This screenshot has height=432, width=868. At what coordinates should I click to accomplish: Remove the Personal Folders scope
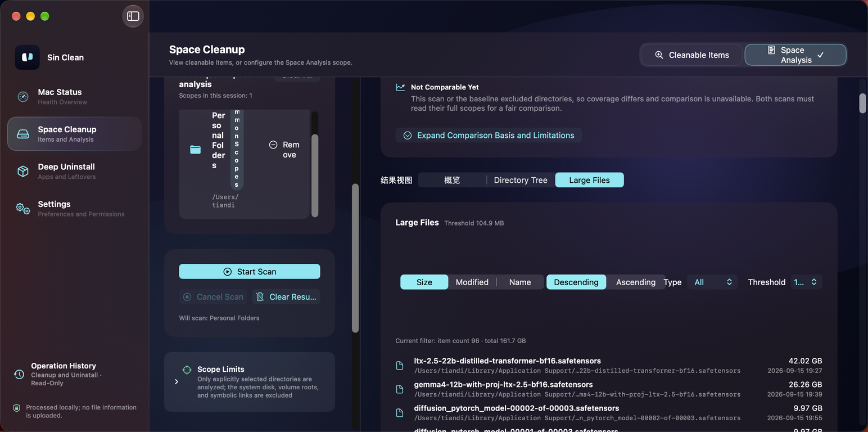click(284, 150)
